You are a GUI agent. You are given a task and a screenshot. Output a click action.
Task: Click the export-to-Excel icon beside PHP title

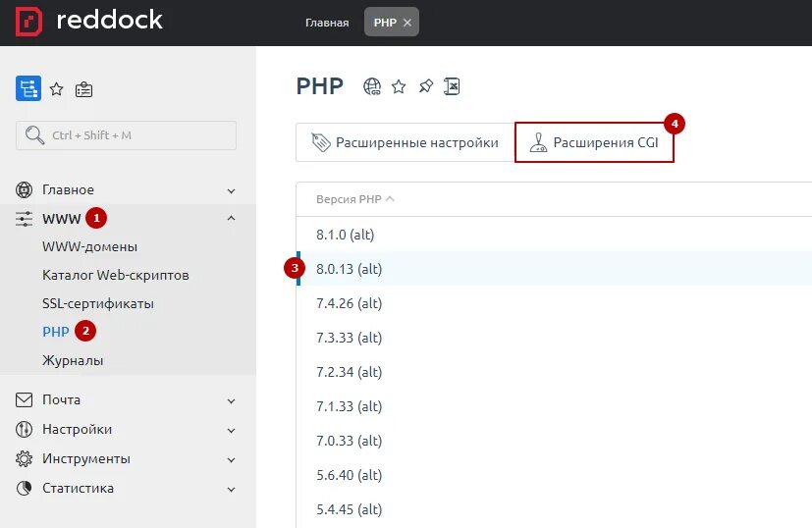(x=452, y=86)
